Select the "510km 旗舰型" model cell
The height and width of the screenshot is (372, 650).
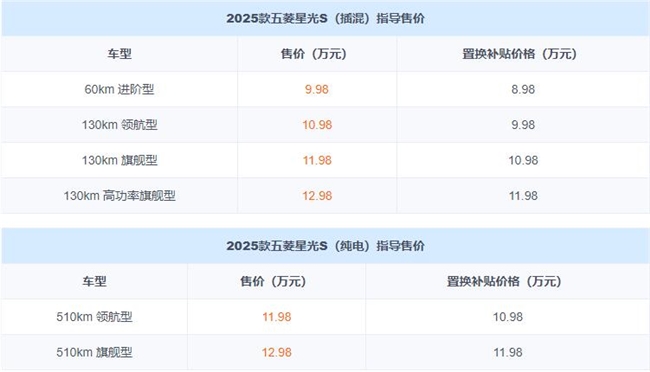pos(94,353)
